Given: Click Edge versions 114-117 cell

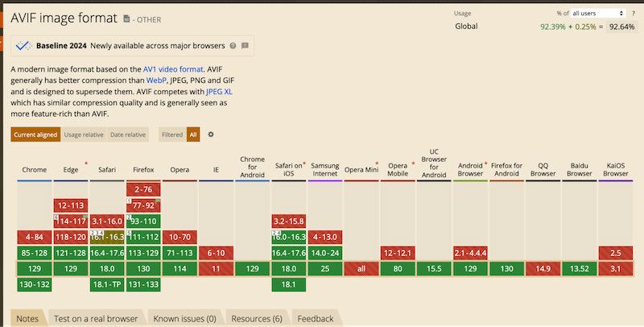Looking at the screenshot, I should [x=71, y=221].
